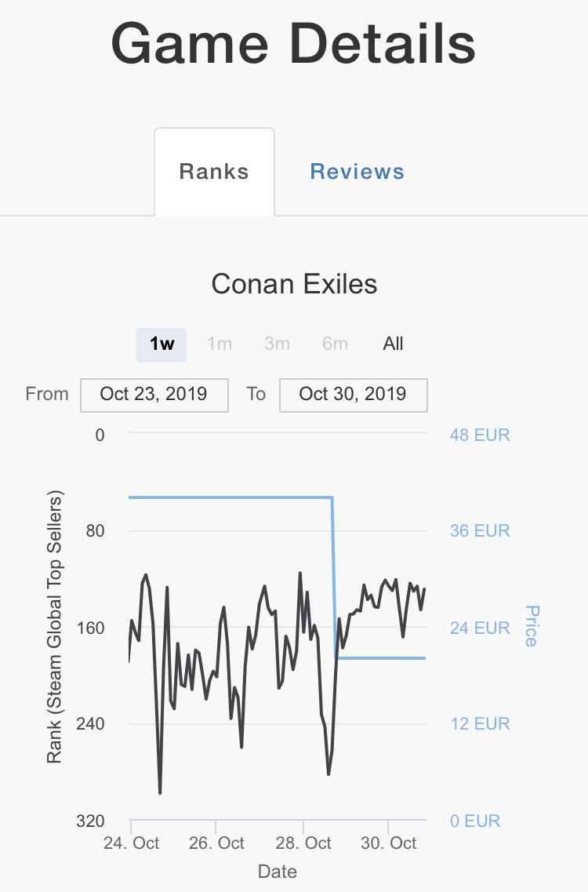
Task: Click the Price axis title
Action: pos(531,625)
